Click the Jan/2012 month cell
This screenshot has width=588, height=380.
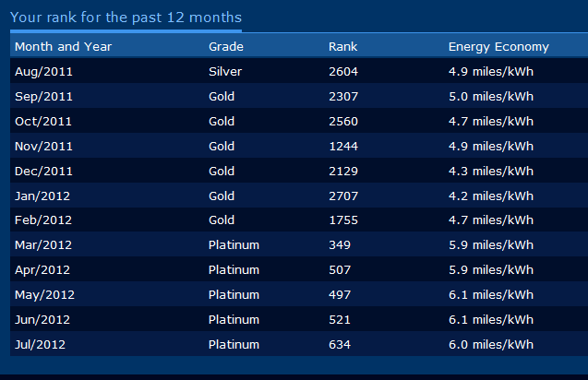coord(42,196)
